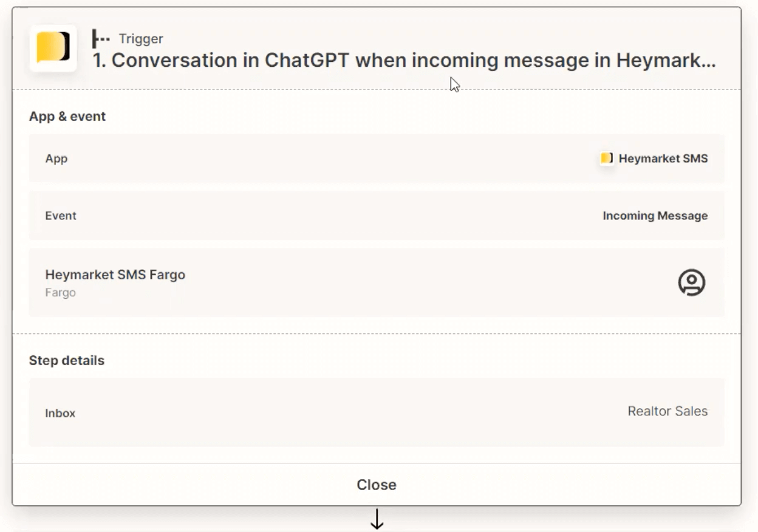Click the small Heymarket SMS icon in App row

pyautogui.click(x=606, y=159)
